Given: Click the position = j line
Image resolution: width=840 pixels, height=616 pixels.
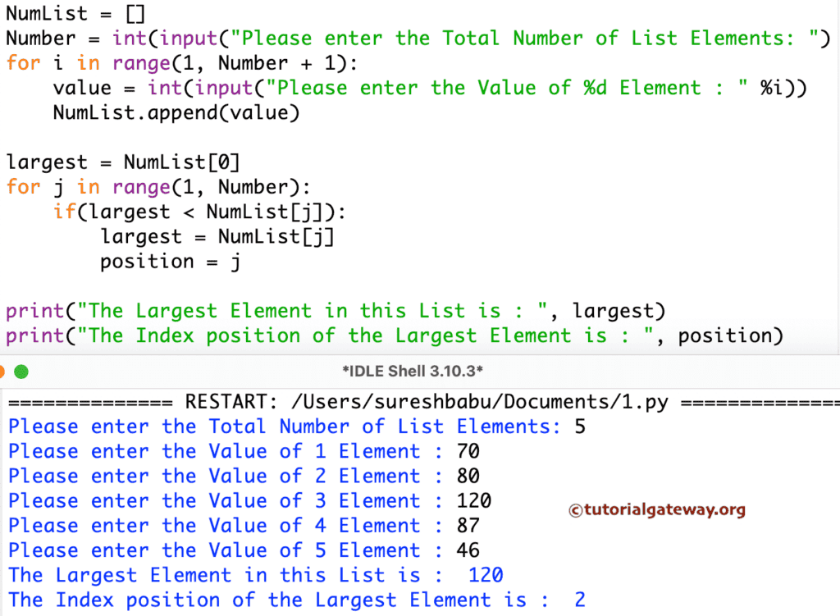Looking at the screenshot, I should 168,261.
